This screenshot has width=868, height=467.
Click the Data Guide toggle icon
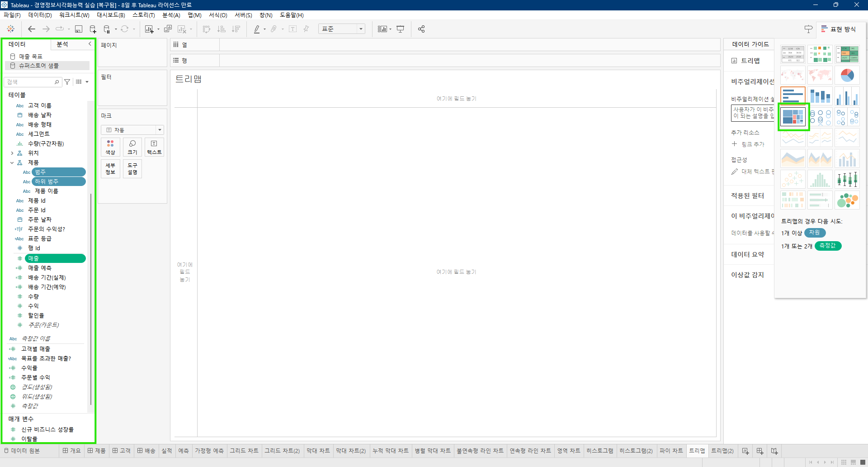(808, 29)
